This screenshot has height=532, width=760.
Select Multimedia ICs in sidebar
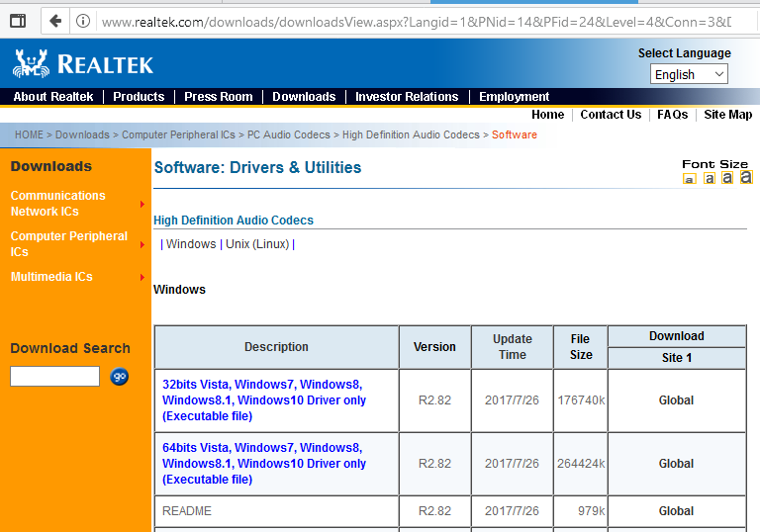51,277
